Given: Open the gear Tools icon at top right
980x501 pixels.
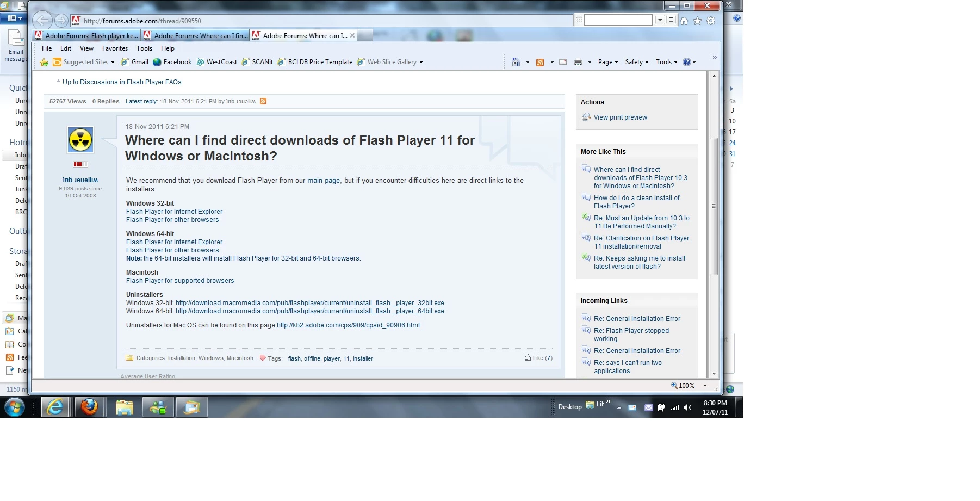Looking at the screenshot, I should [x=711, y=21].
